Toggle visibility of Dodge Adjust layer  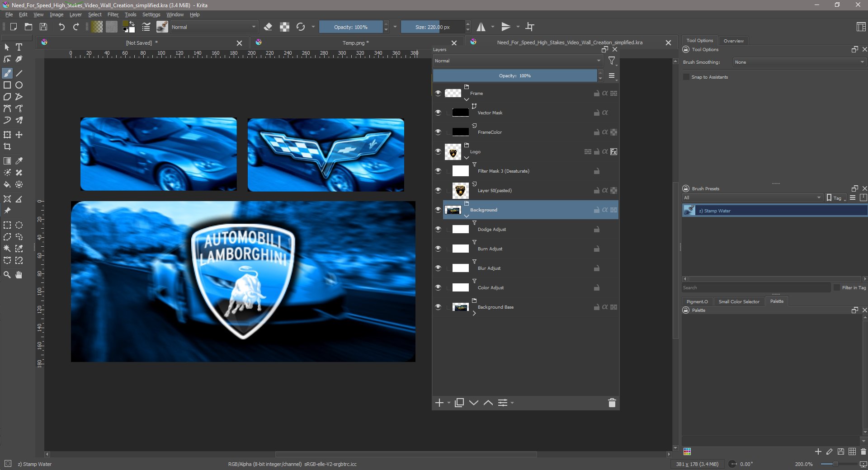[438, 229]
